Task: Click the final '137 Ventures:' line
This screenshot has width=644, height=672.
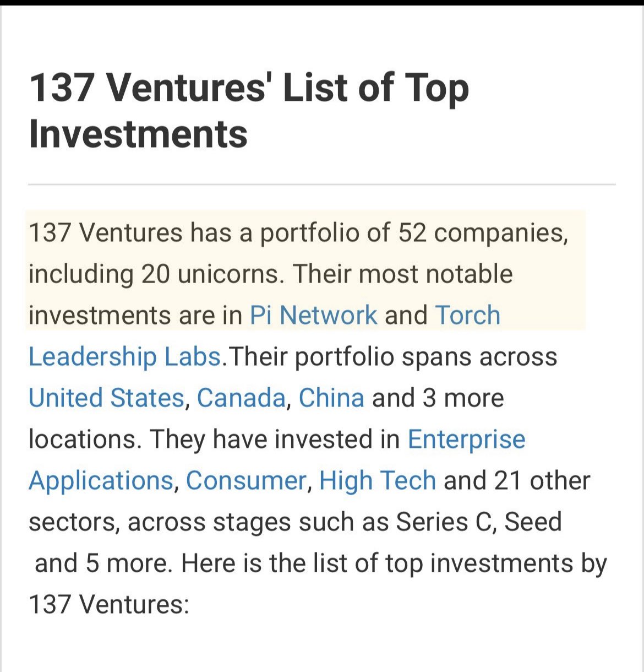Action: 108,605
